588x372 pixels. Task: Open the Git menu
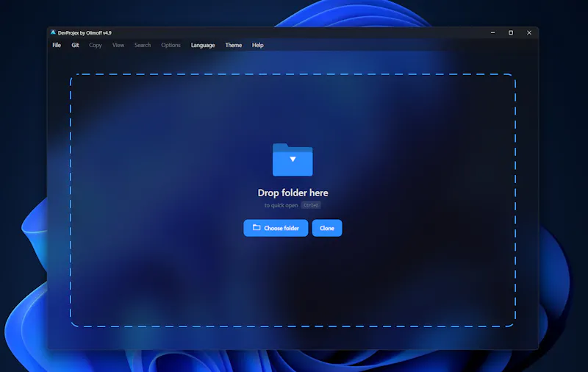[75, 45]
